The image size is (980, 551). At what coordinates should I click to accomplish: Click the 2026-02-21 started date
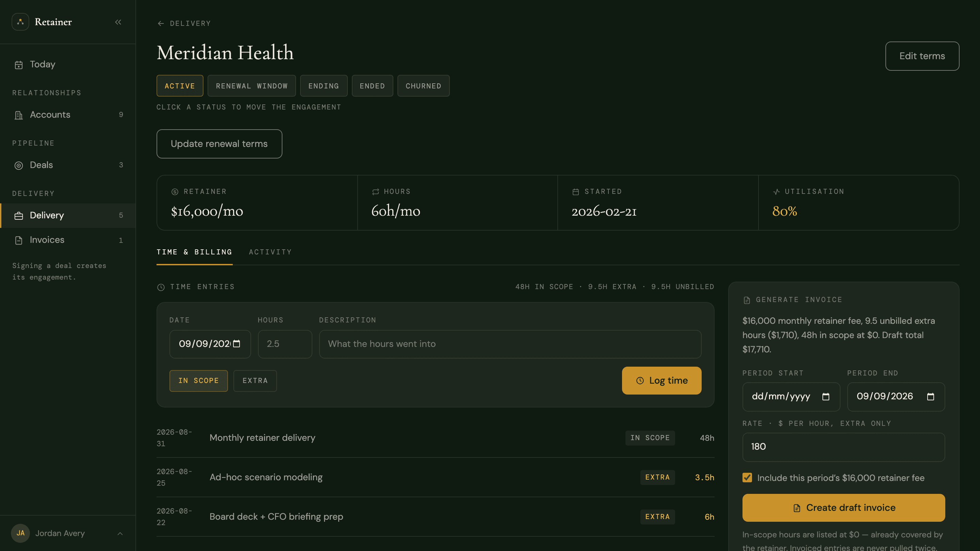tap(604, 212)
